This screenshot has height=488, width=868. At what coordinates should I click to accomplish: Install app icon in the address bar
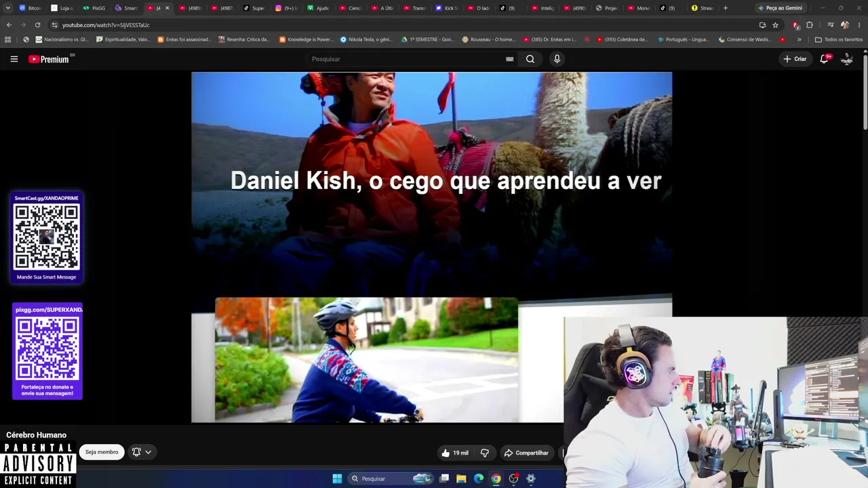[762, 25]
